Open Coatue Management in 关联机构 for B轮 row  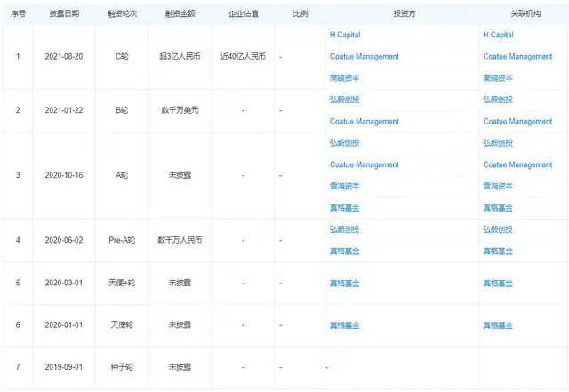517,122
